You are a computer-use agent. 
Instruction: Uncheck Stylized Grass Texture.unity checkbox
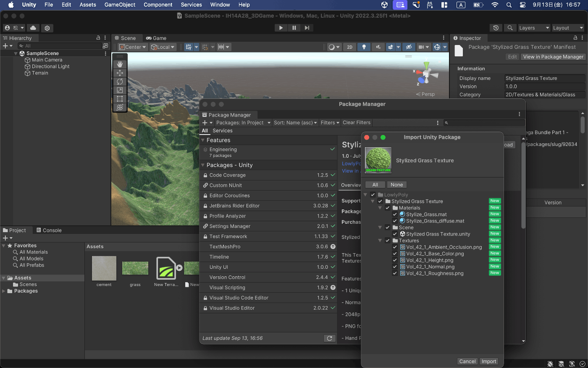pyautogui.click(x=395, y=234)
